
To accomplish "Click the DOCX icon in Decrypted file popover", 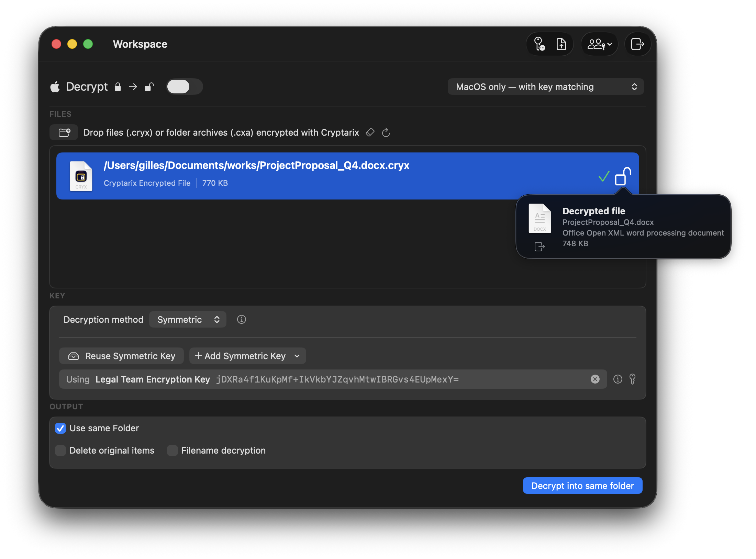I will [x=540, y=218].
